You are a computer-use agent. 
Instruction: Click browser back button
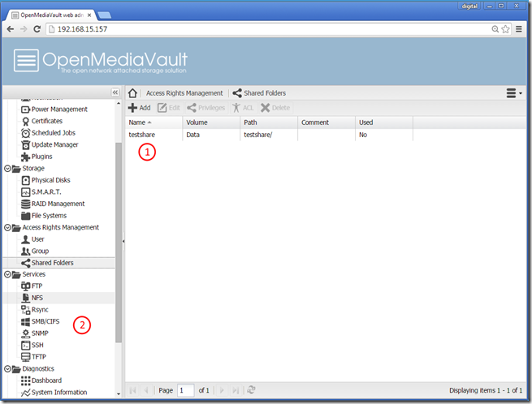tap(11, 29)
